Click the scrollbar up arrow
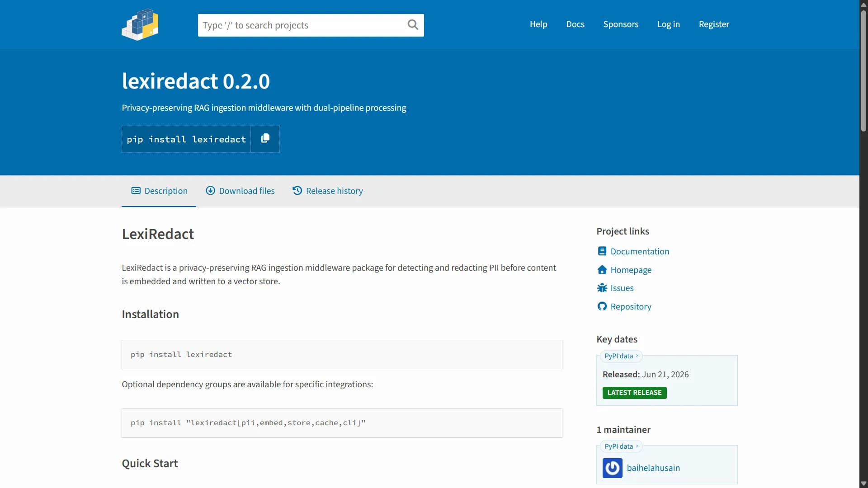 (x=863, y=5)
